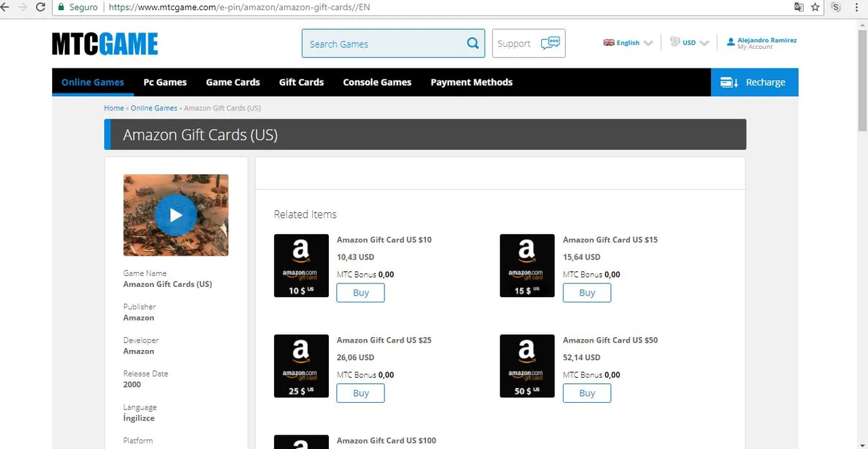The height and width of the screenshot is (449, 868).
Task: Click the translate page icon
Action: coord(799,7)
